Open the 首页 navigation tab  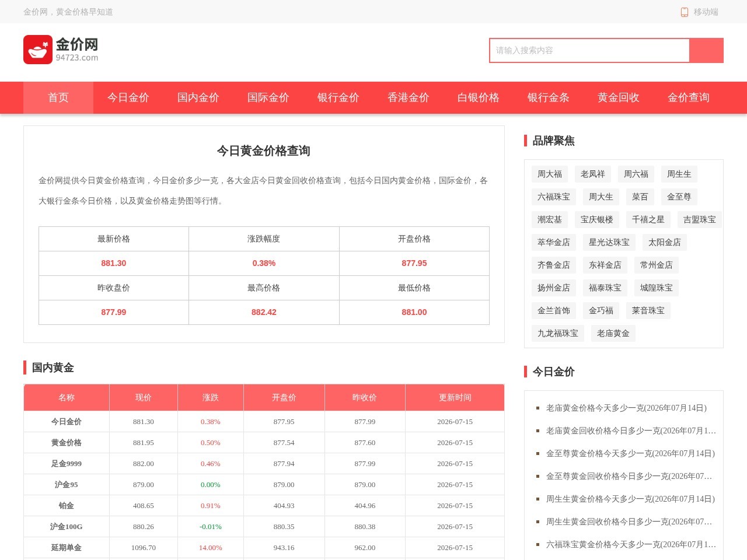click(58, 97)
